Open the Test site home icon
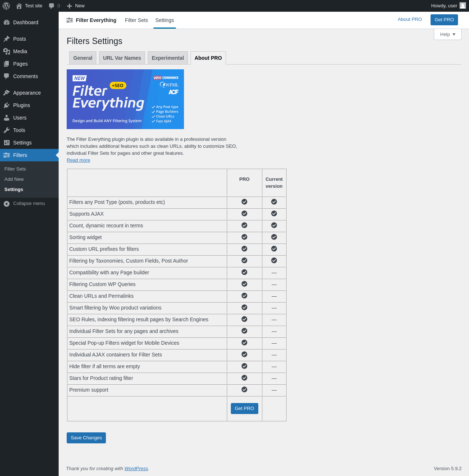 [x=19, y=6]
